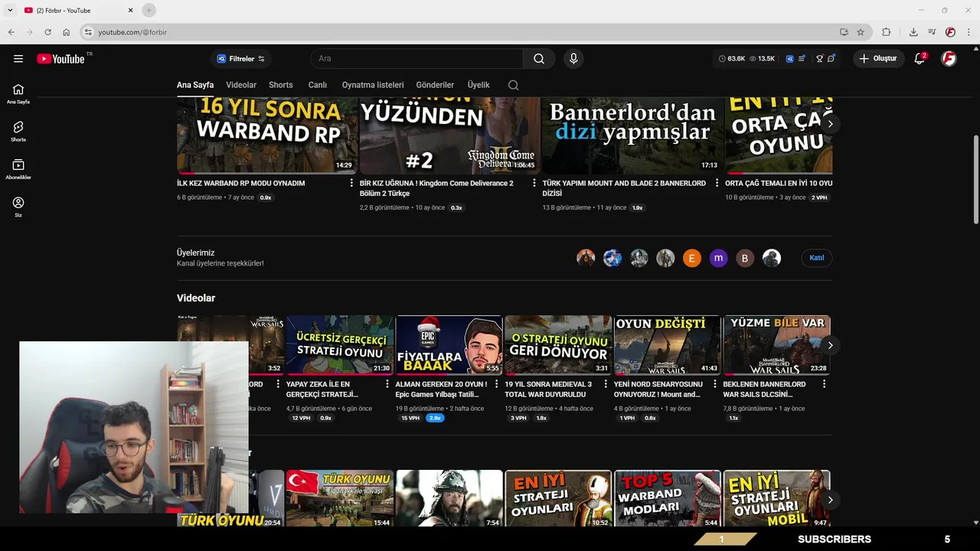Open the Chrome three-dot menu

click(969, 32)
